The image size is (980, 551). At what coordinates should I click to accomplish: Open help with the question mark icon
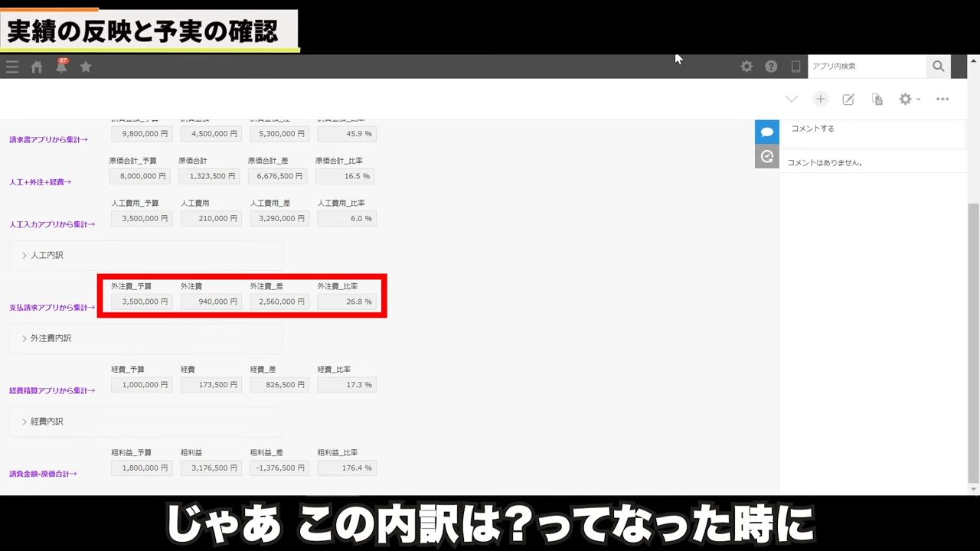(x=771, y=67)
